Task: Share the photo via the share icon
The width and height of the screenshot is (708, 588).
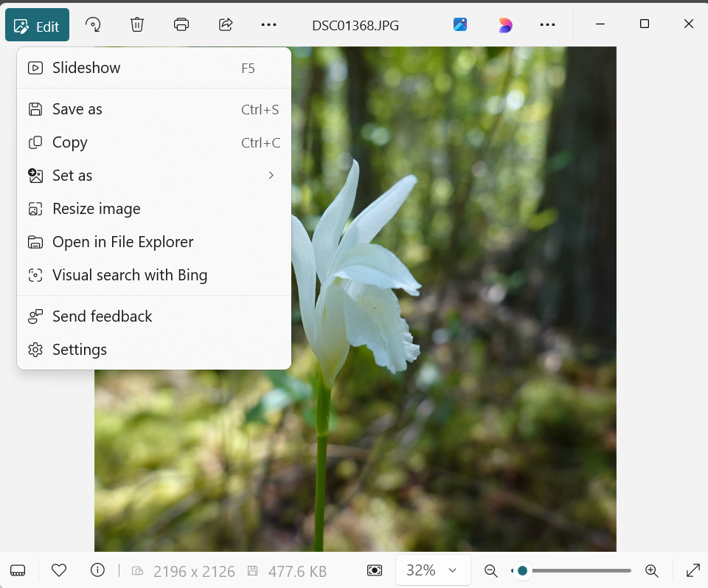Action: coord(226,24)
